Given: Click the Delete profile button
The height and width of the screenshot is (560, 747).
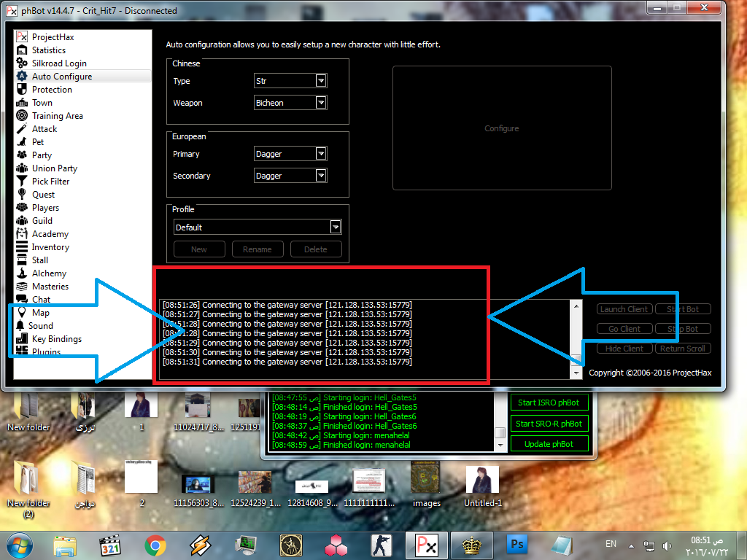Looking at the screenshot, I should point(316,249).
